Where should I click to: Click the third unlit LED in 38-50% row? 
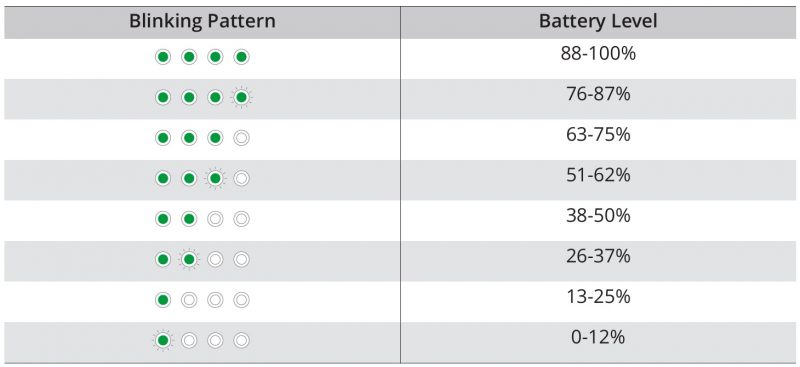tap(215, 219)
